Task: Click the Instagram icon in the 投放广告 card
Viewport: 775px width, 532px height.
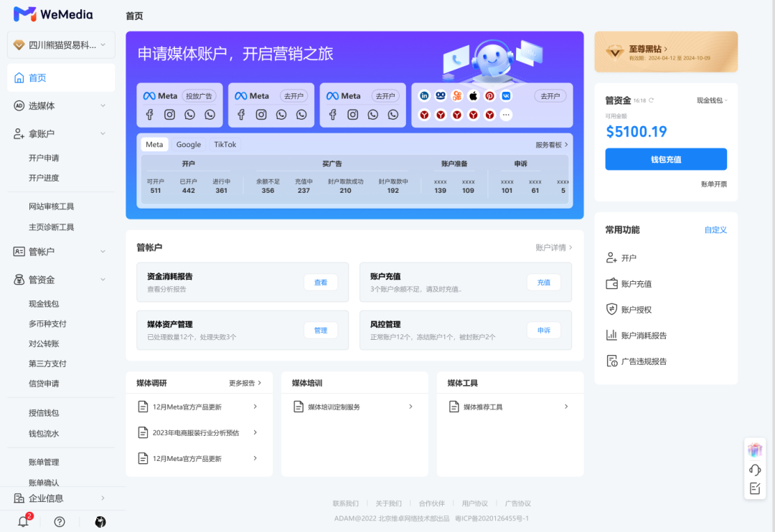Action: click(169, 115)
